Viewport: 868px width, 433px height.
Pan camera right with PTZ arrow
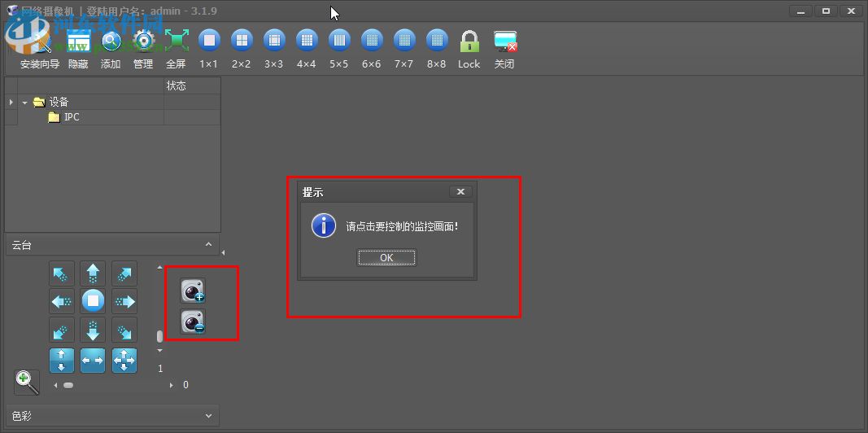(124, 301)
